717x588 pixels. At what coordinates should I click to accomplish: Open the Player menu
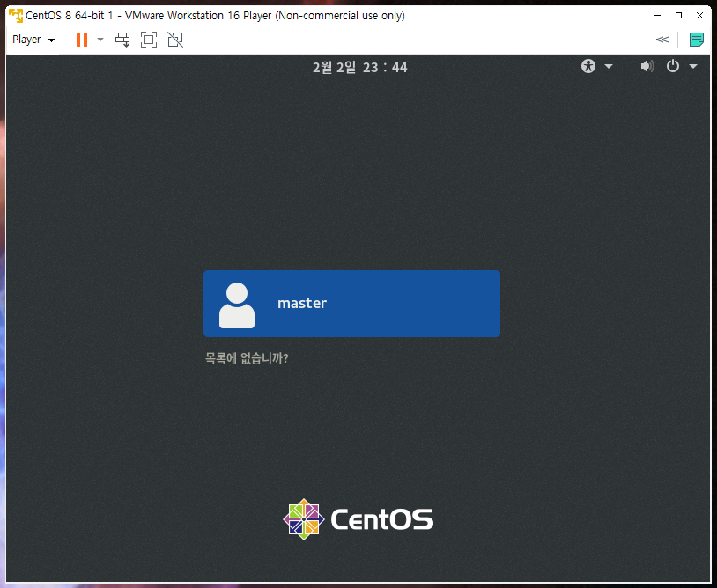point(33,40)
